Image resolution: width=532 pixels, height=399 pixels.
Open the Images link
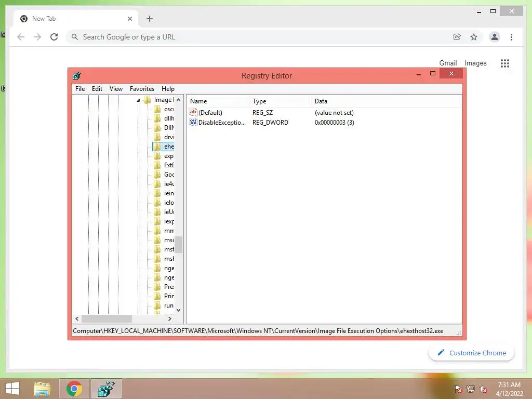click(475, 63)
